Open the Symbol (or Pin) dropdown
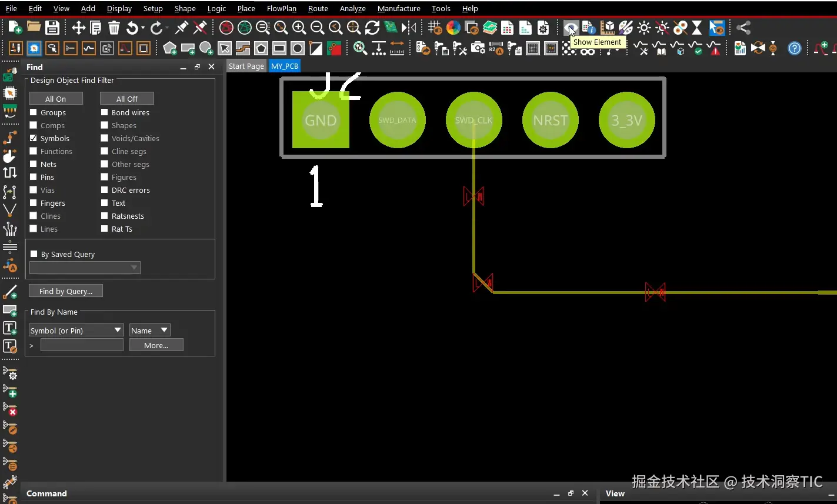 click(76, 331)
